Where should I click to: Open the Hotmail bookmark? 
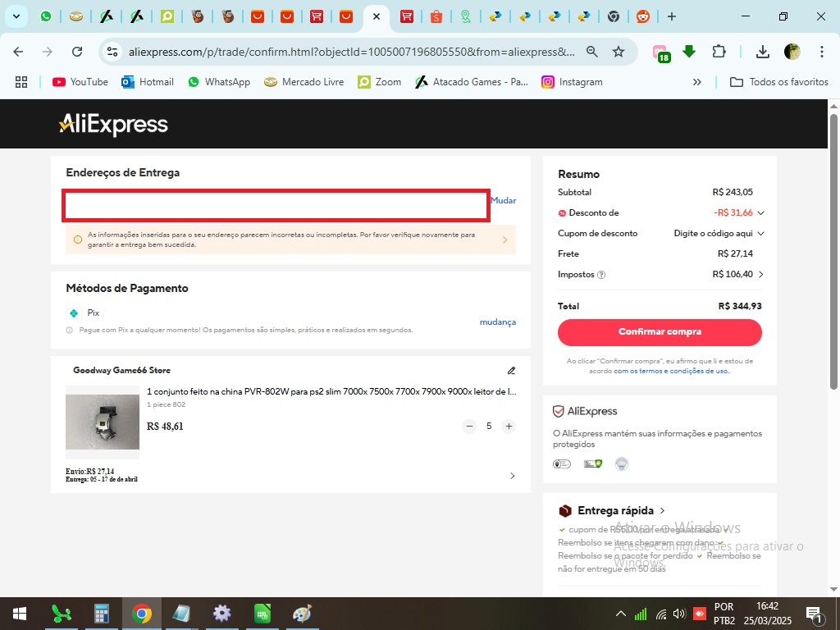tap(148, 82)
